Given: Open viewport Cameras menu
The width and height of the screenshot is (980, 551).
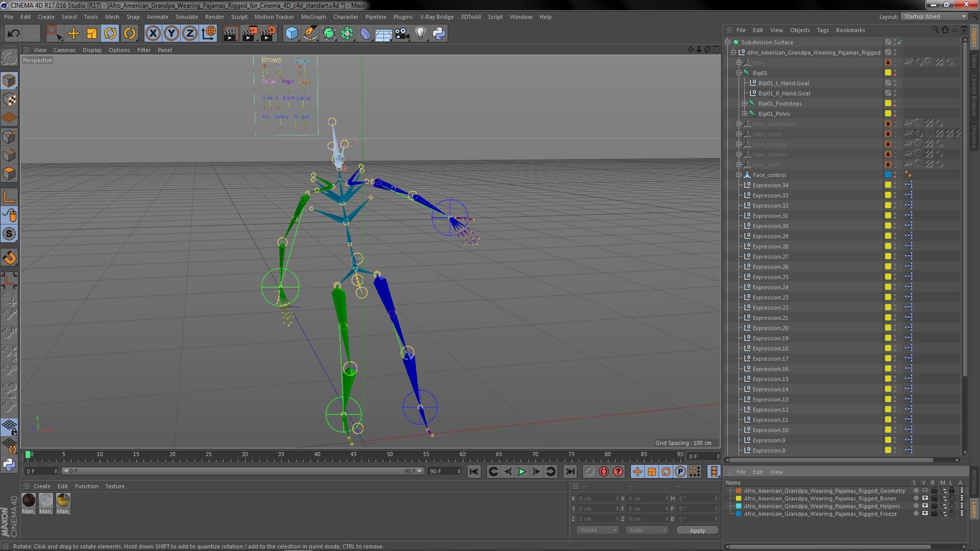Looking at the screenshot, I should coord(64,50).
